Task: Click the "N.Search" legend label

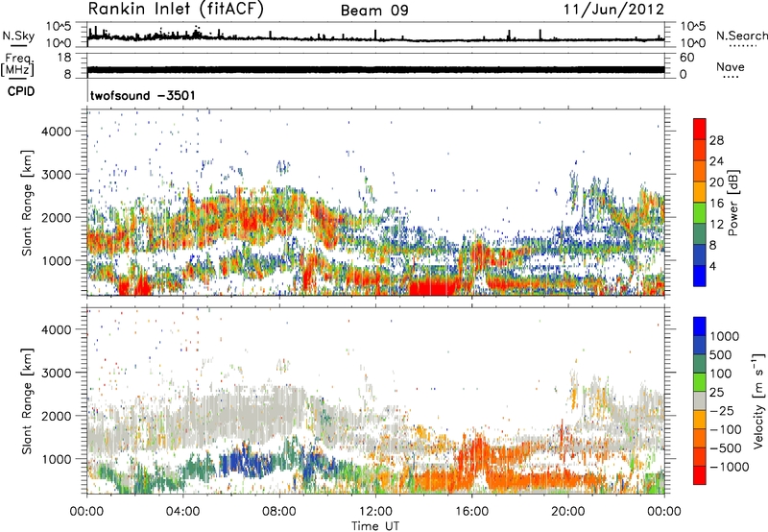Action: 742,36
